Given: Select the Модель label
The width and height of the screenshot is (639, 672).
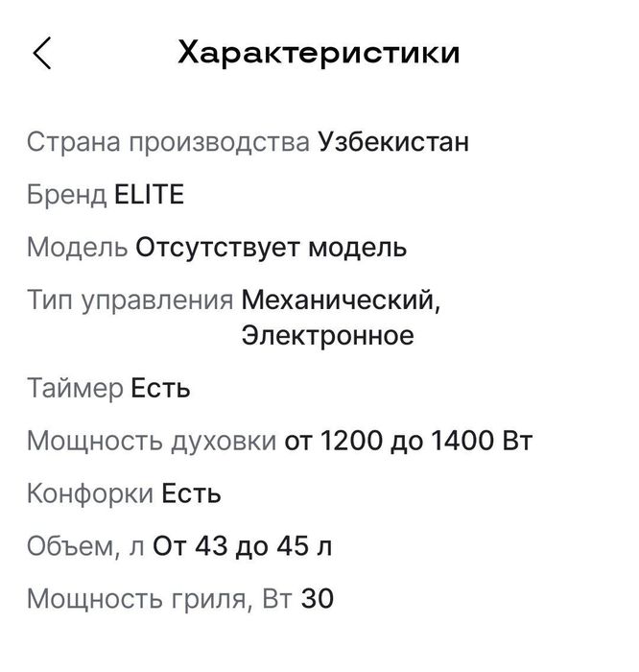Looking at the screenshot, I should tap(77, 248).
